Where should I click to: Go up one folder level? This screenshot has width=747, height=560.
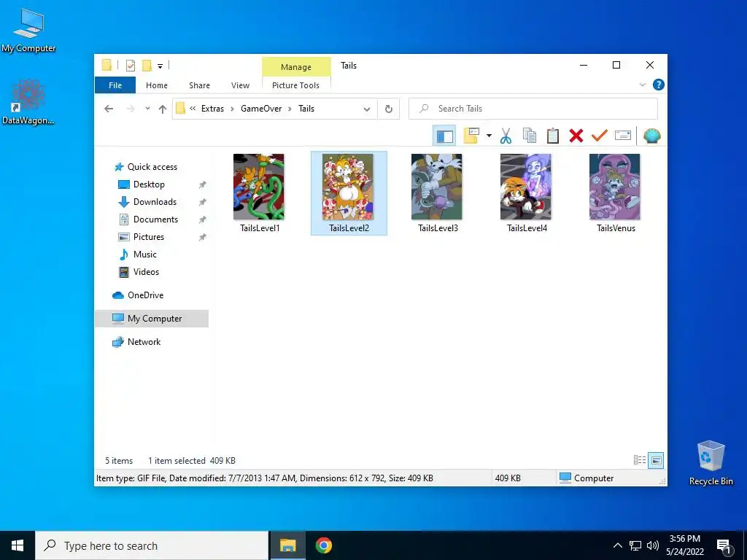pos(163,109)
